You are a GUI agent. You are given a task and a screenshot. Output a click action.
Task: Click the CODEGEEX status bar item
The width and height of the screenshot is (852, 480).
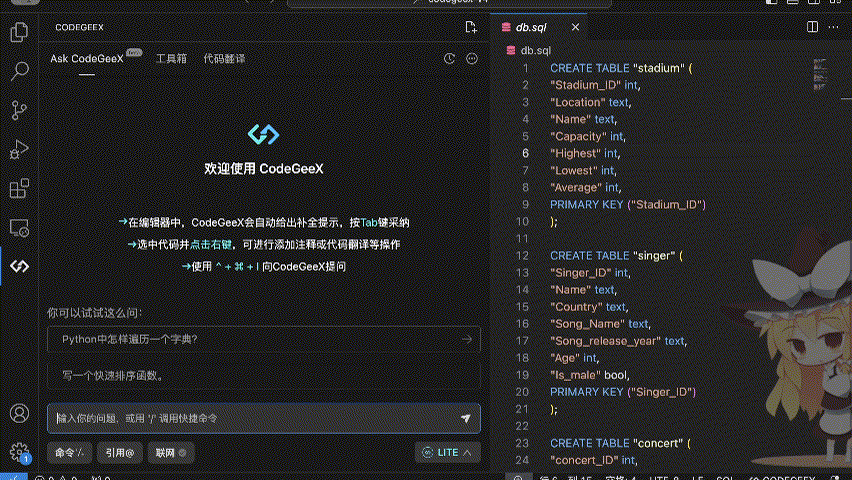click(x=782, y=477)
